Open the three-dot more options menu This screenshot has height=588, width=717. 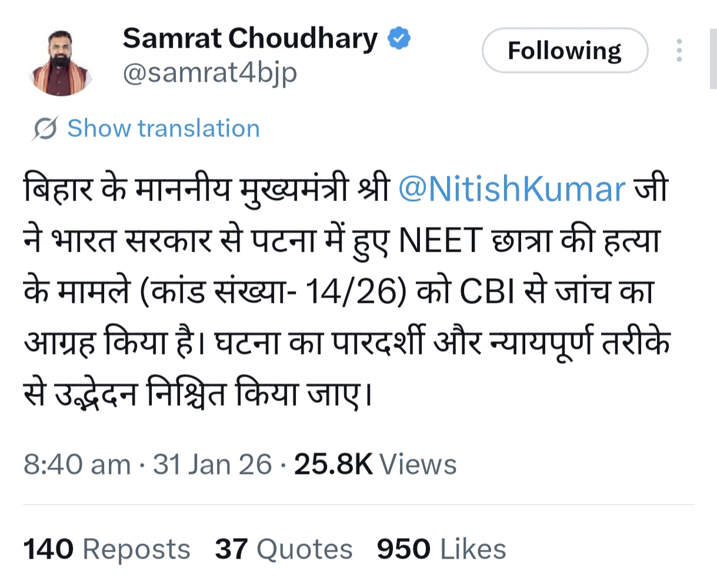click(x=679, y=51)
